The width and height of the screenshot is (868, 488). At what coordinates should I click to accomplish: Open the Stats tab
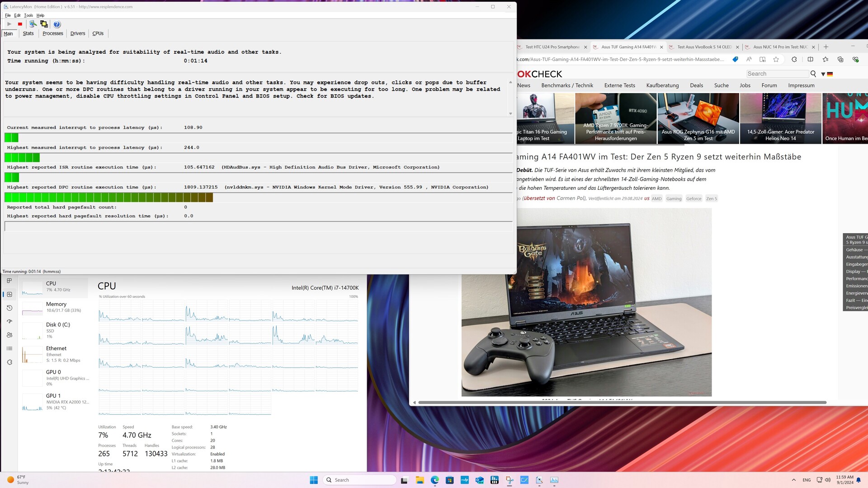click(28, 33)
